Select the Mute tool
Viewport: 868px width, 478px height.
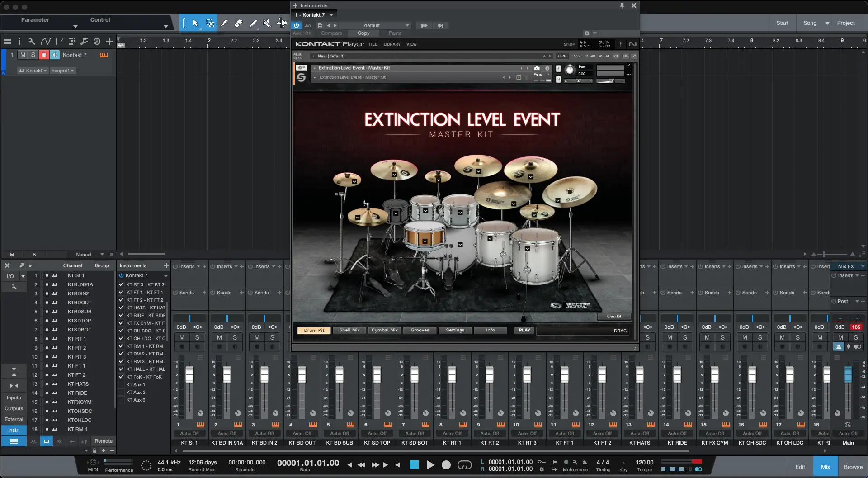point(267,23)
